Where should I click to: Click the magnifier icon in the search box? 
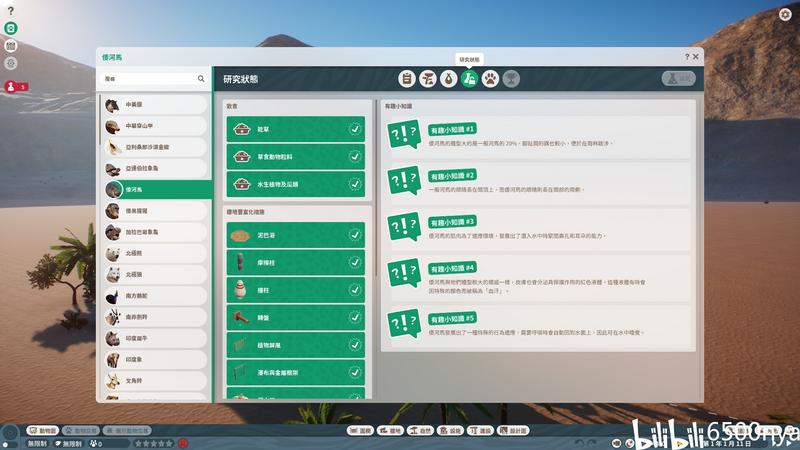coord(201,79)
